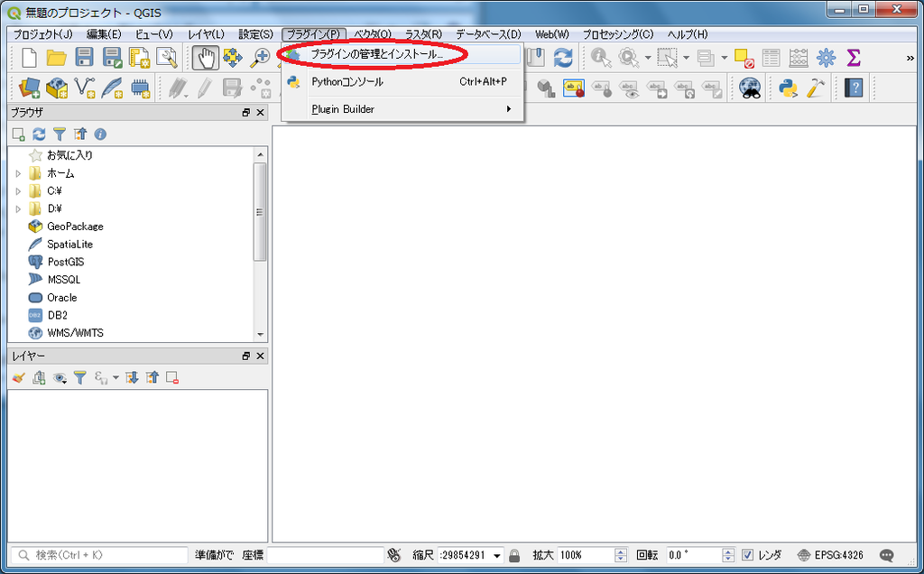
Task: Click the 座標 coordinate input field
Action: tap(325, 555)
